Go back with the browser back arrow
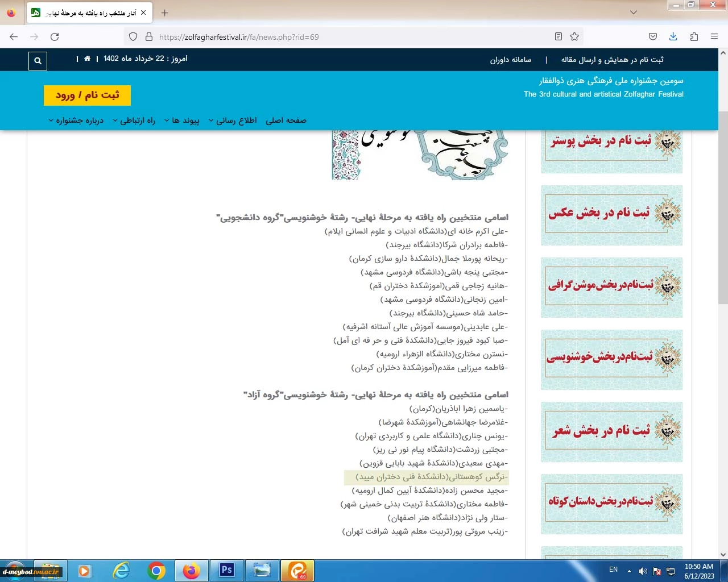 coord(14,36)
